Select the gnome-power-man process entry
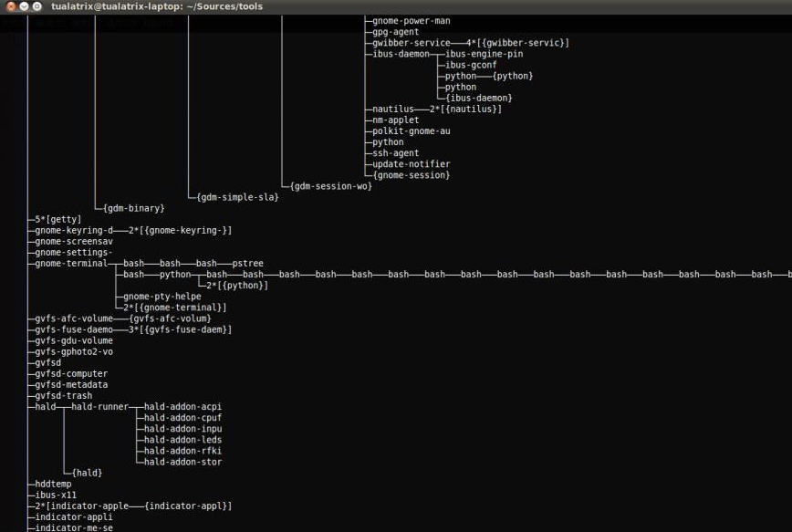This screenshot has width=792, height=532. (x=412, y=21)
